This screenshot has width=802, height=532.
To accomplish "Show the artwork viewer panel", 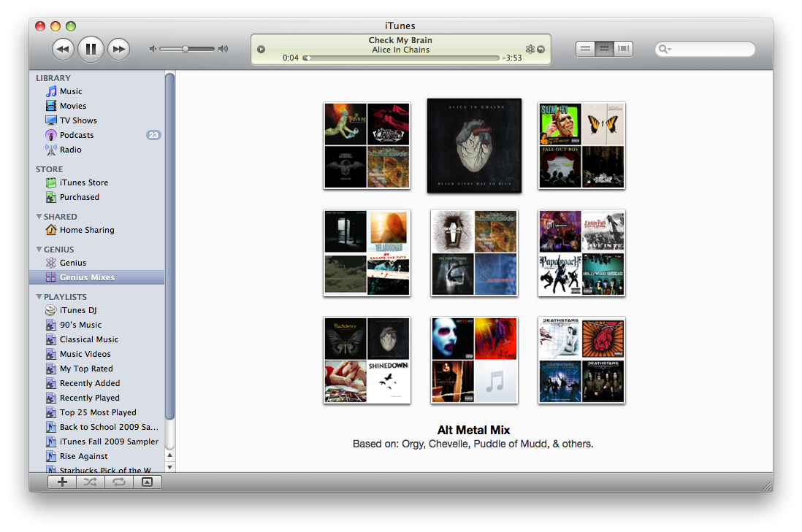I will [x=148, y=482].
